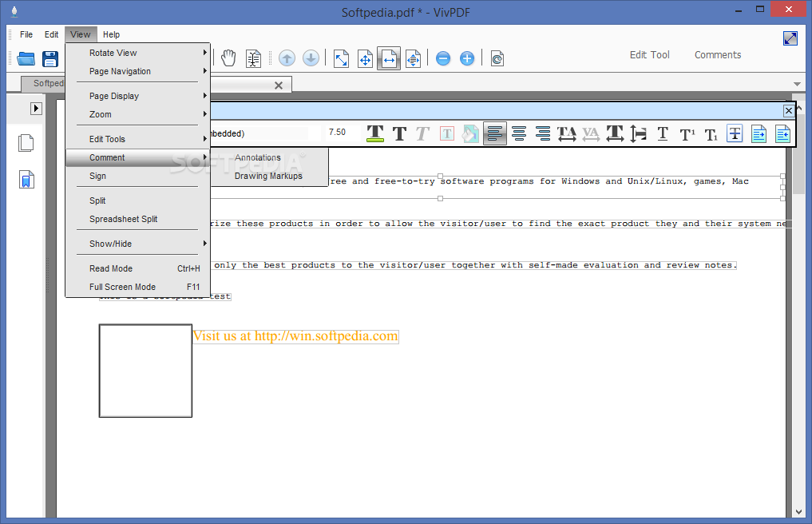This screenshot has height=524, width=812.
Task: Click the expand window icon at top right
Action: (x=790, y=38)
